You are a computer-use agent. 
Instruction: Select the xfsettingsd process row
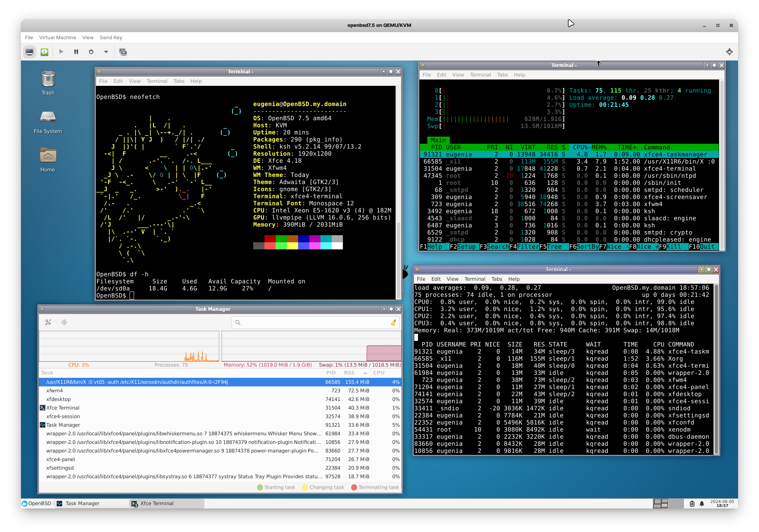(x=220, y=468)
